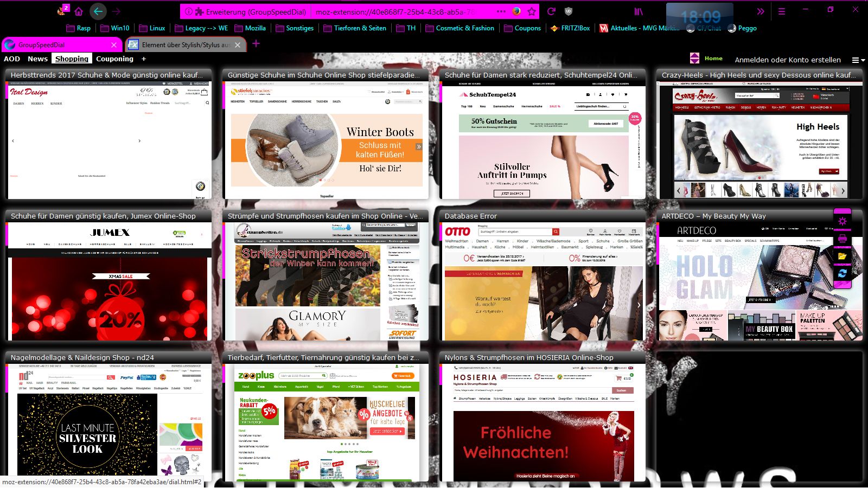
Task: Open the speed dial options menu dropdown
Action: click(x=858, y=60)
